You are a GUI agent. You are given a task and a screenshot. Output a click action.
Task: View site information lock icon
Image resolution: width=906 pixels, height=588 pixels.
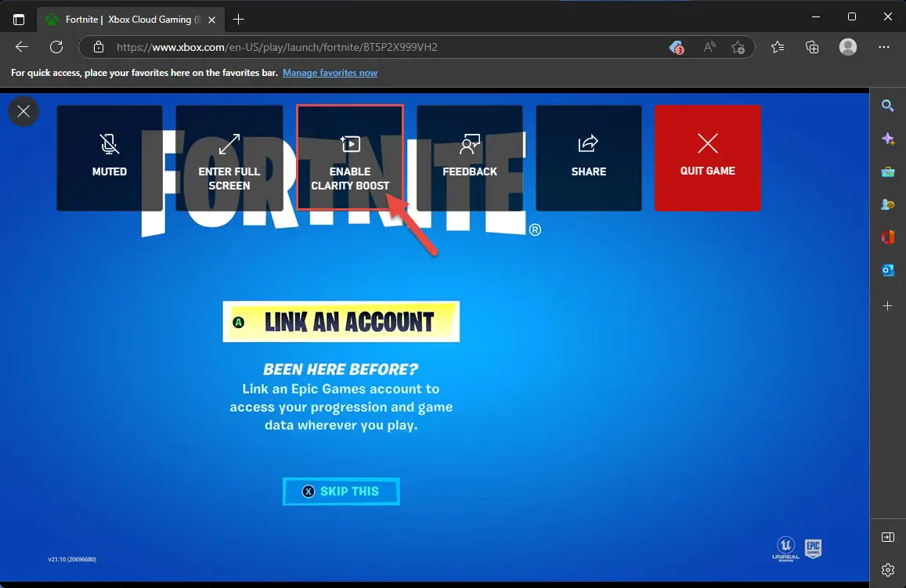(99, 47)
